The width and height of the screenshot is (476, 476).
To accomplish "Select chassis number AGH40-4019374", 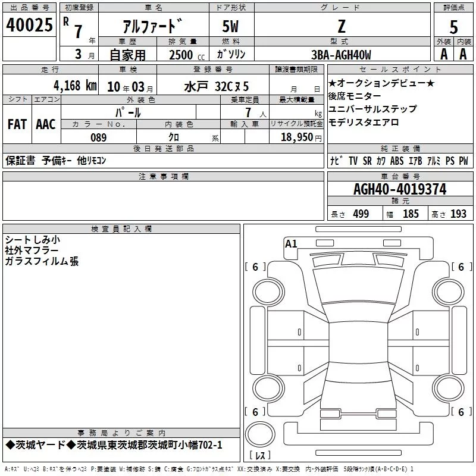I will 400,189.
